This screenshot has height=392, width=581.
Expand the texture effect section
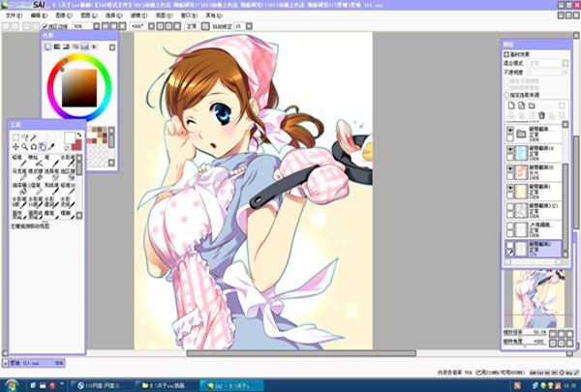coord(506,53)
